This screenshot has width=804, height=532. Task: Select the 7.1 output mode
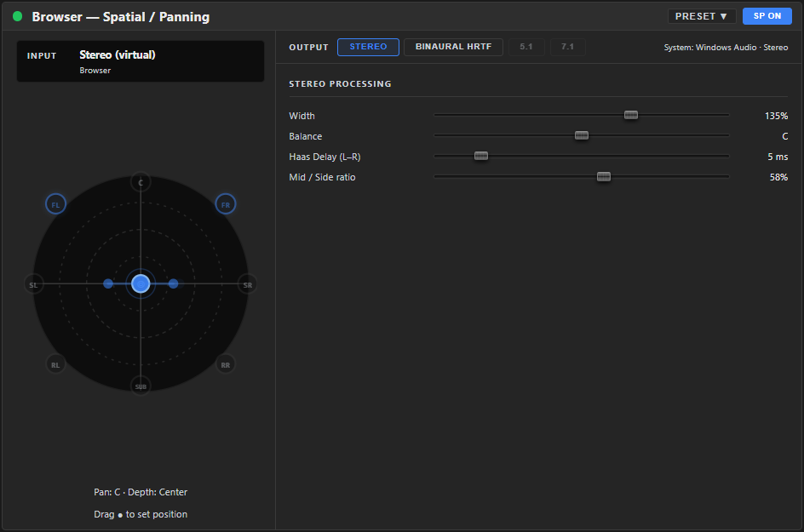(567, 47)
